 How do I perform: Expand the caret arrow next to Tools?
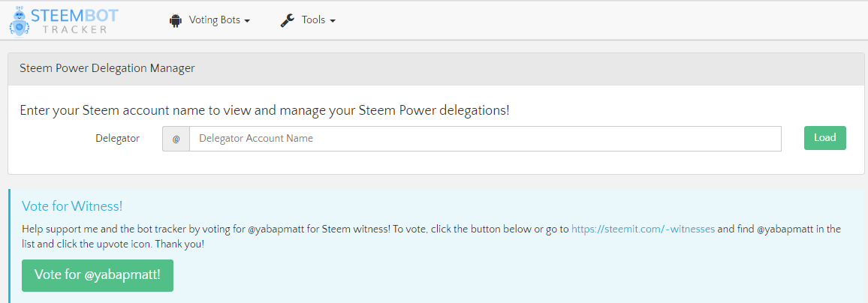[333, 21]
